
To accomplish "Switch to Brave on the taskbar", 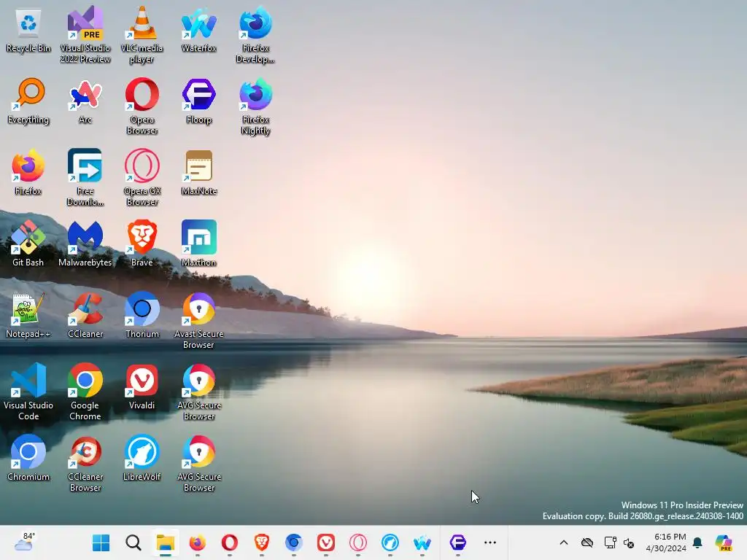I will coord(262,542).
